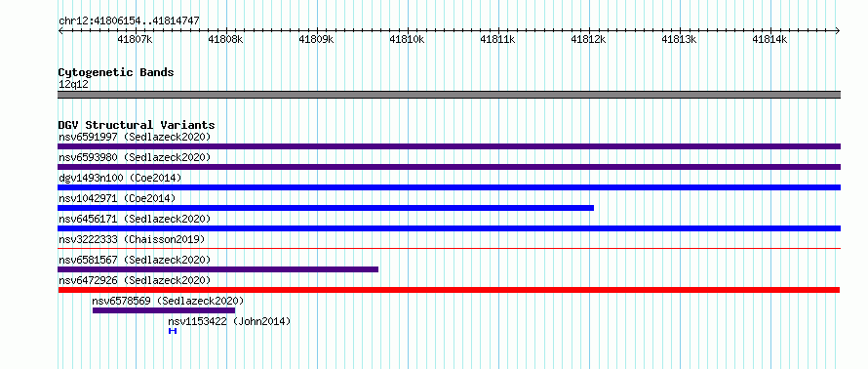The width and height of the screenshot is (868, 369).
Task: Open label nsv6591997 (Sedlazeck2020)
Action: tap(135, 137)
